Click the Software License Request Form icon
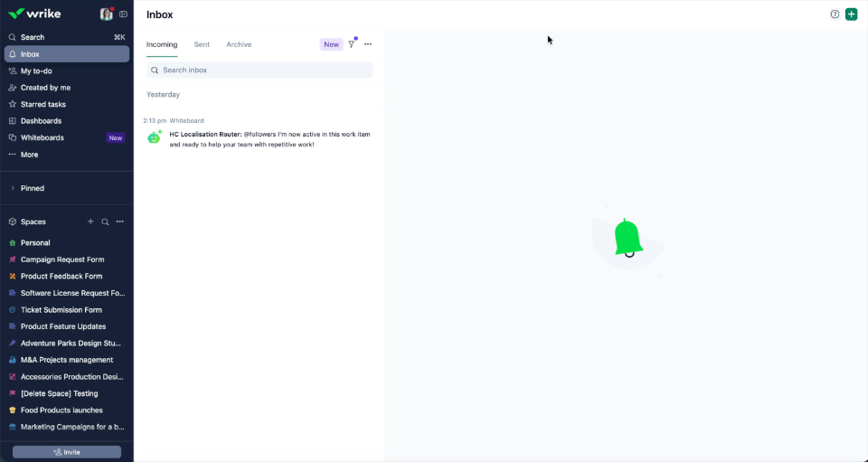The image size is (868, 462). pos(13,293)
